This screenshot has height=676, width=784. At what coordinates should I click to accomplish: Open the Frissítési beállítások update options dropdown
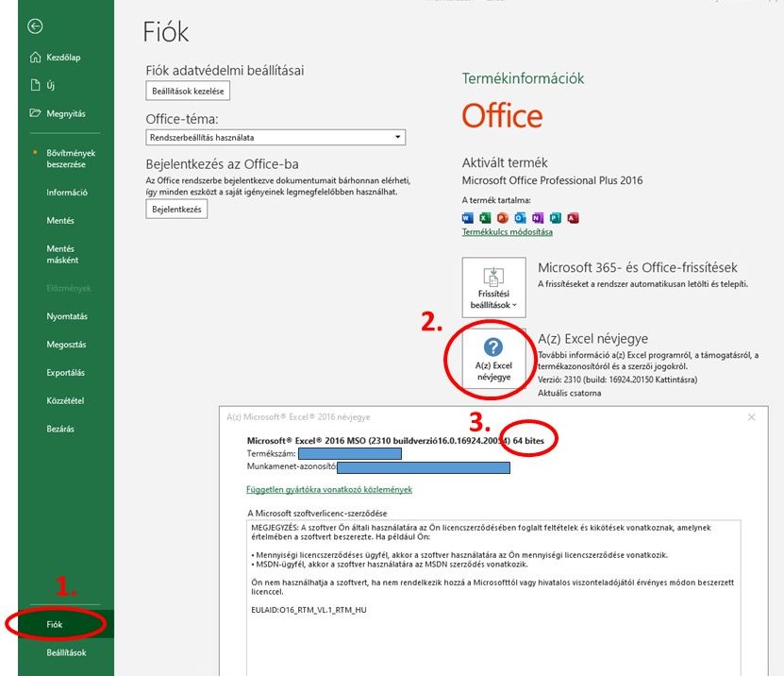click(493, 287)
